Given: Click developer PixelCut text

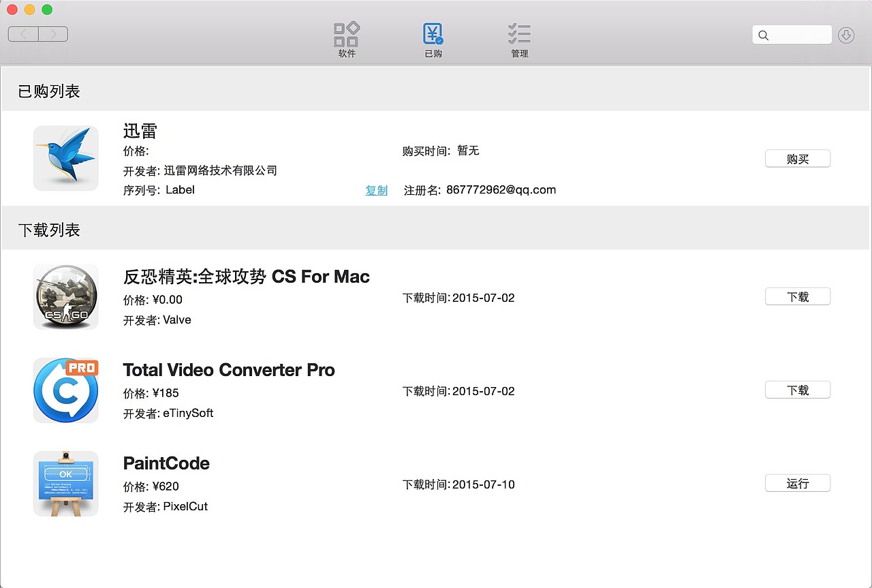Looking at the screenshot, I should [185, 506].
